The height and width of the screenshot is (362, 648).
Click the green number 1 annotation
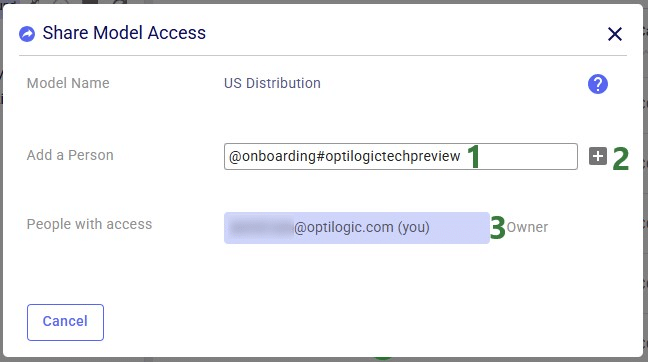(x=474, y=157)
